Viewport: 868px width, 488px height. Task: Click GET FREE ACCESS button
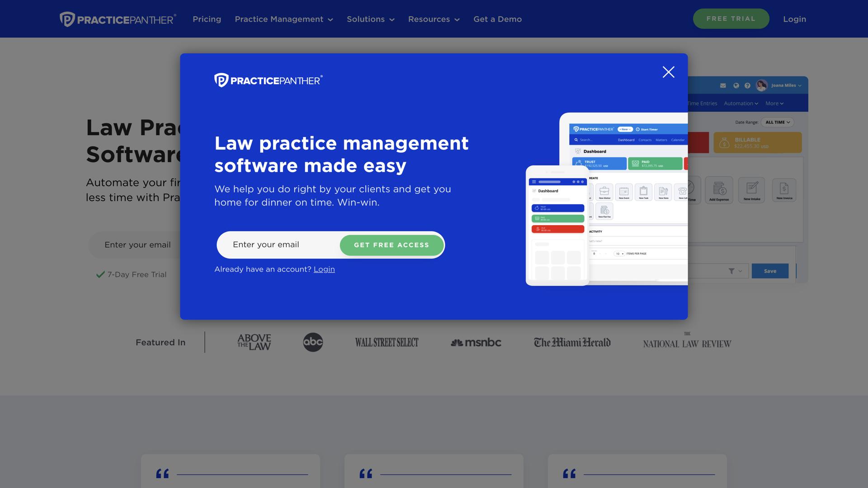392,245
